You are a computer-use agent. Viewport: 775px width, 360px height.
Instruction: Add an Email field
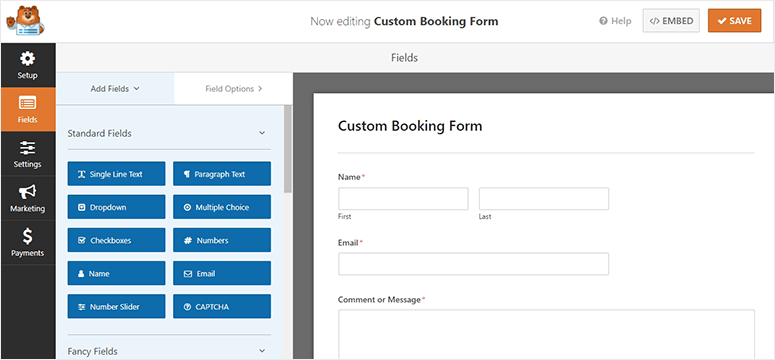222,273
